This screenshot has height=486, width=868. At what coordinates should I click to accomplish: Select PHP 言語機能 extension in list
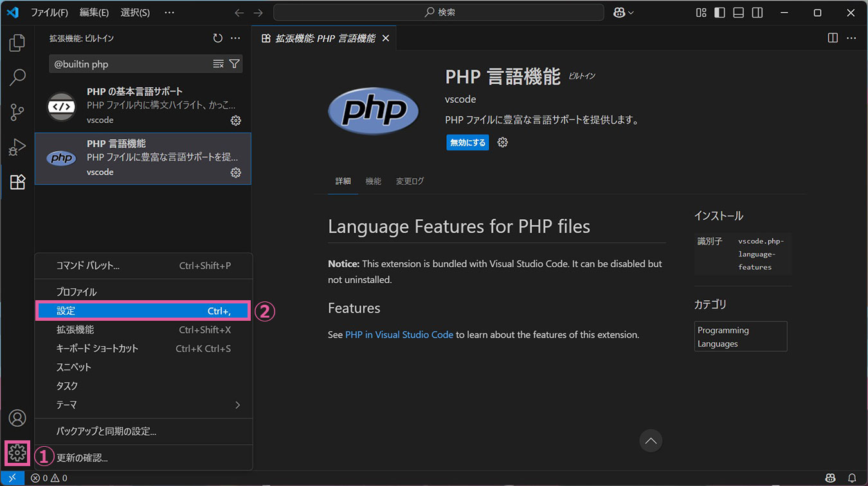143,159
